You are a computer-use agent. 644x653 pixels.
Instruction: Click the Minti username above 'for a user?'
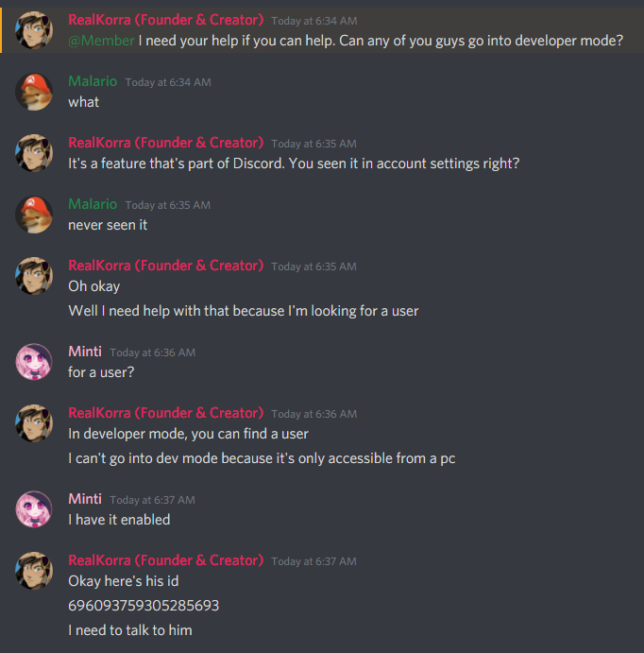coord(85,352)
